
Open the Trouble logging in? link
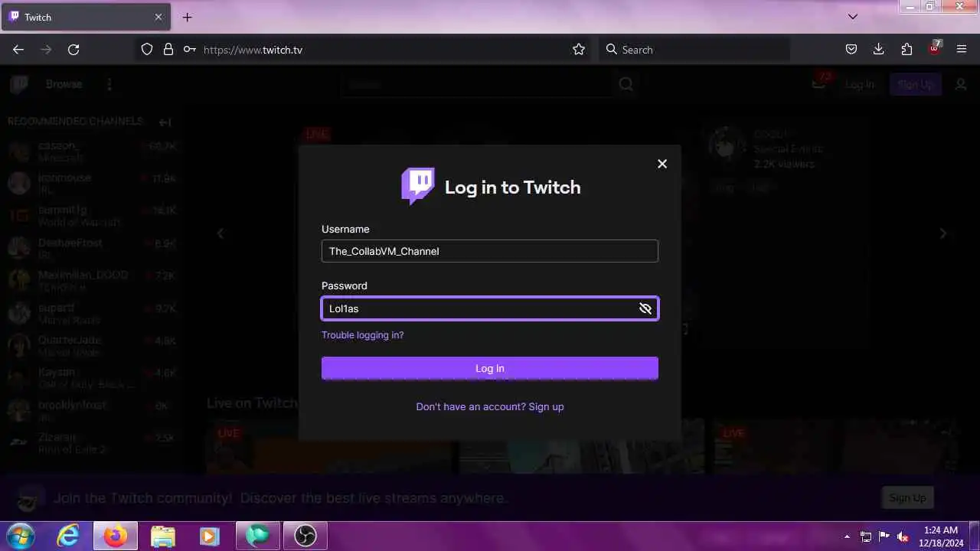pos(362,335)
